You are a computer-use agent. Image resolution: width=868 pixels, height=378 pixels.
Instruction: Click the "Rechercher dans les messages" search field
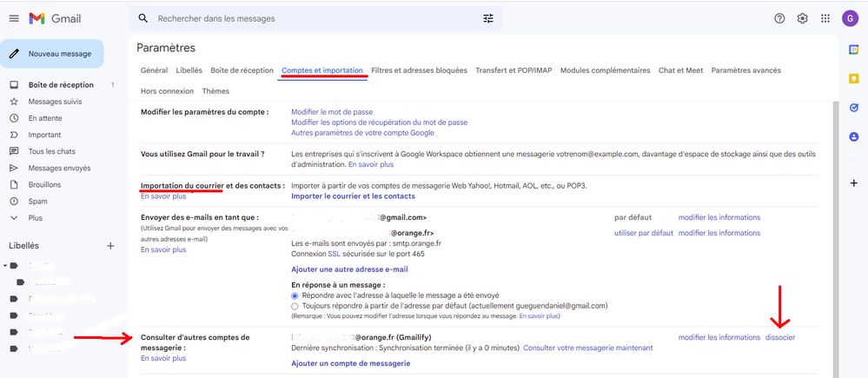[313, 18]
